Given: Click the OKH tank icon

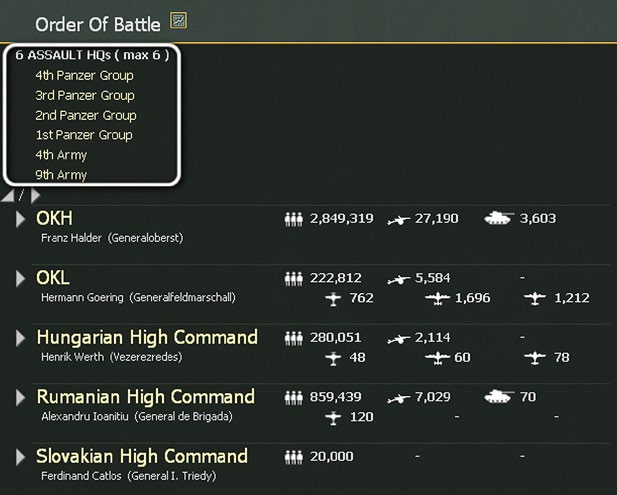Looking at the screenshot, I should [x=499, y=218].
